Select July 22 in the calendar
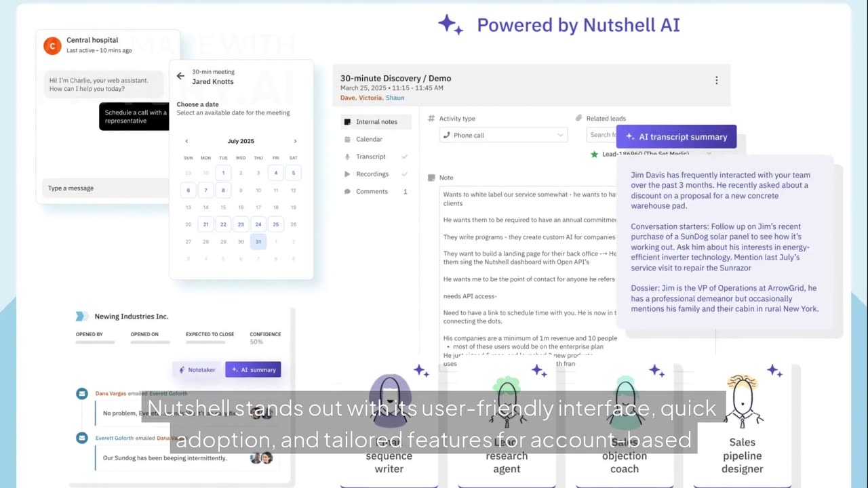Image resolution: width=868 pixels, height=488 pixels. coord(223,224)
